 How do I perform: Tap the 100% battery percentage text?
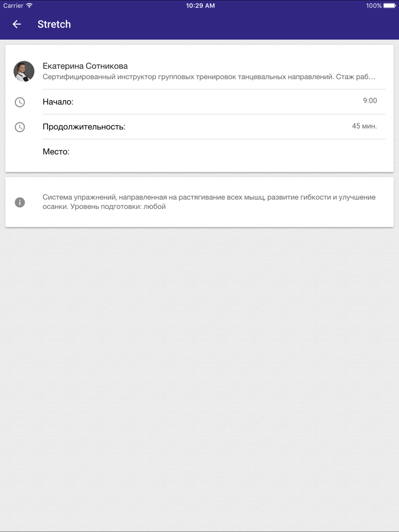pyautogui.click(x=374, y=6)
